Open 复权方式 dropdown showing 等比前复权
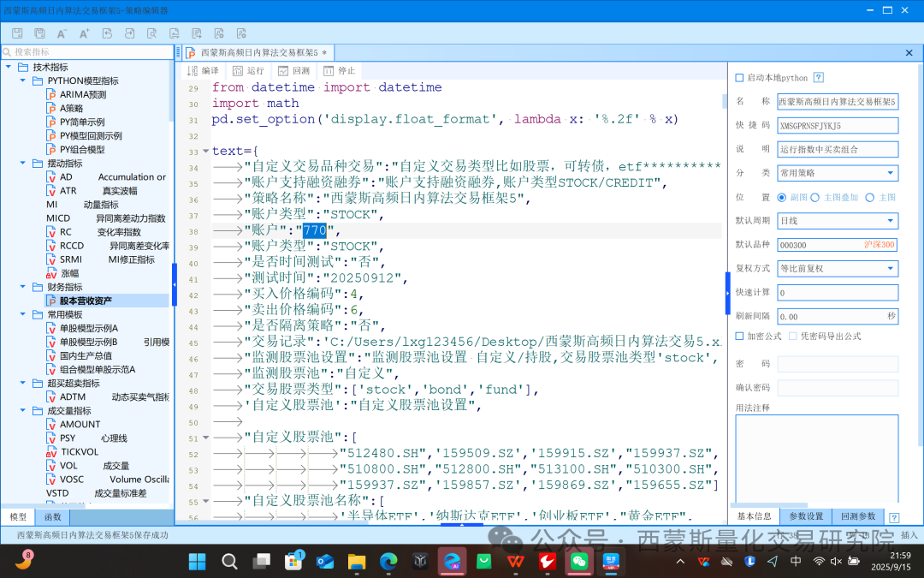 (838, 268)
